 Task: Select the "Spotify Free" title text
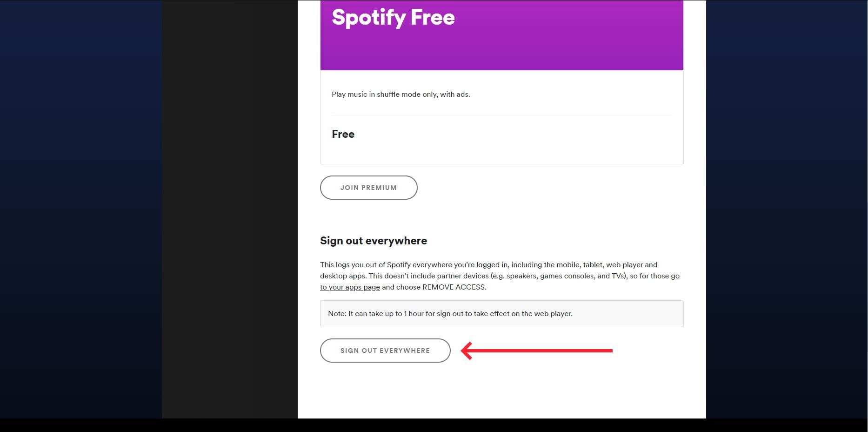392,18
